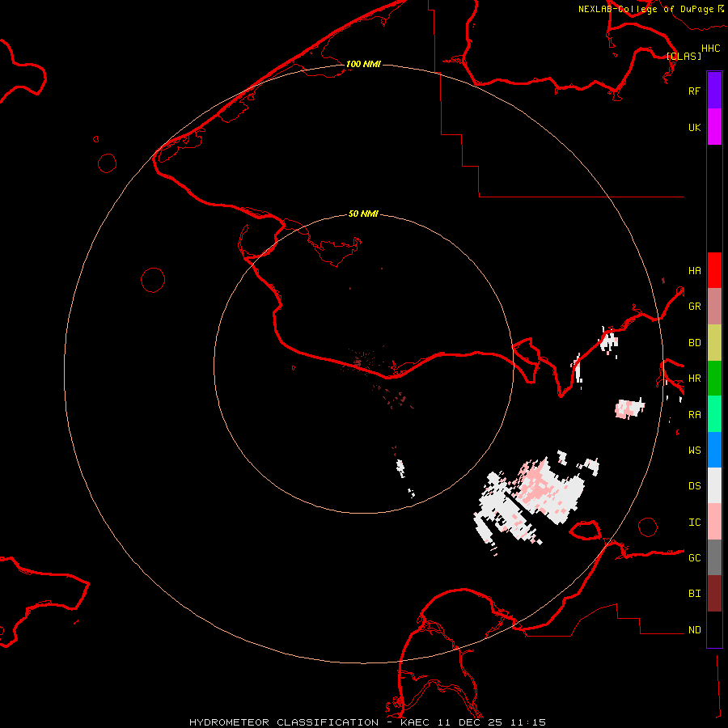728x728 pixels.
Task: Click the GR legend label
Action: 694,307
